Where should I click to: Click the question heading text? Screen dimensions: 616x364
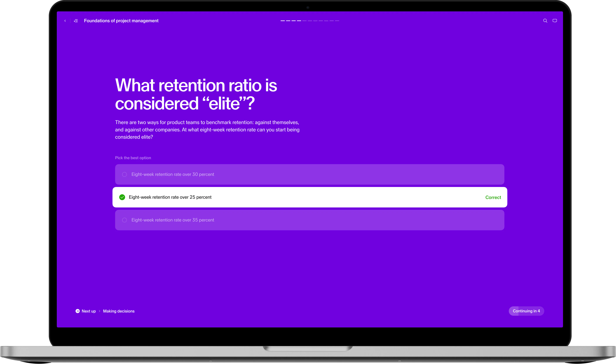click(x=196, y=94)
